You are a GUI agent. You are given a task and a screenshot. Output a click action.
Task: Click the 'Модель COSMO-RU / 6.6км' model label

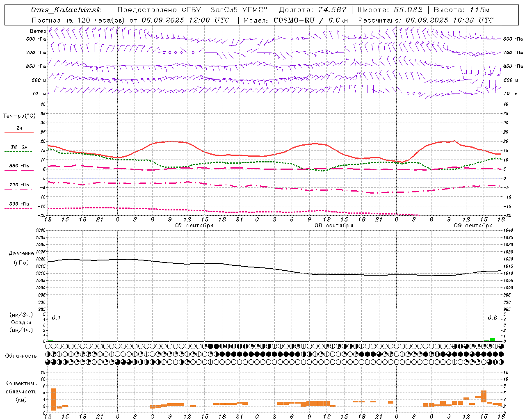point(296,20)
